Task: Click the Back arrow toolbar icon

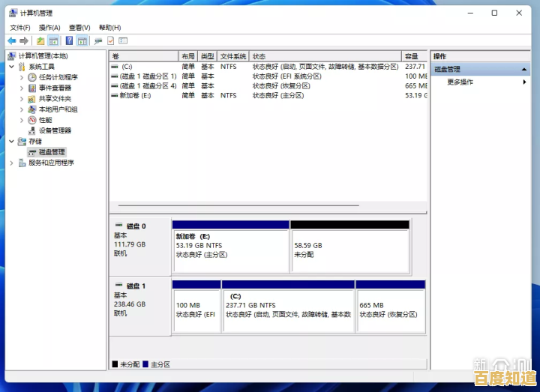Action: click(x=12, y=40)
